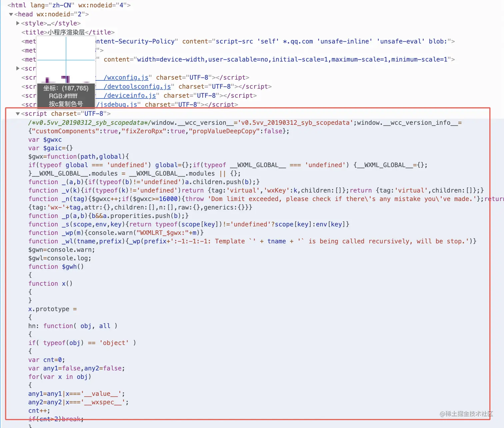This screenshot has width=504, height=428.
Task: Click the 'if(typeof global ===' line
Action: [x=228, y=165]
